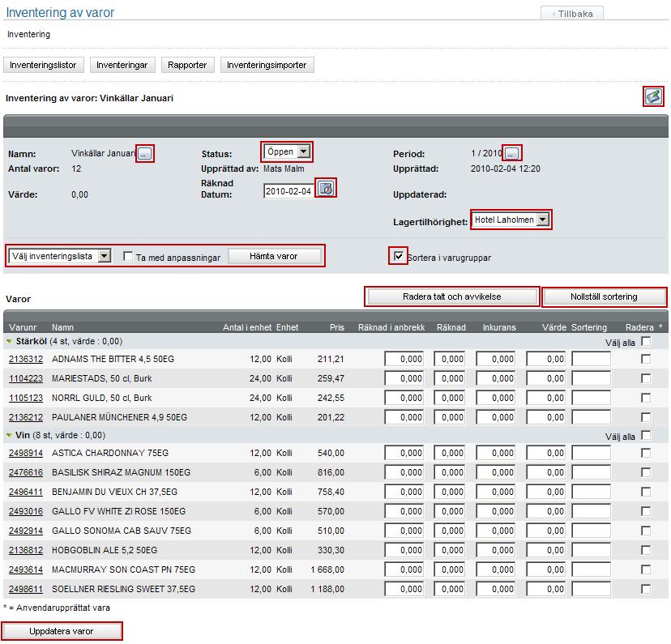
Task: Click the Antal i enhet column header
Action: point(247,327)
